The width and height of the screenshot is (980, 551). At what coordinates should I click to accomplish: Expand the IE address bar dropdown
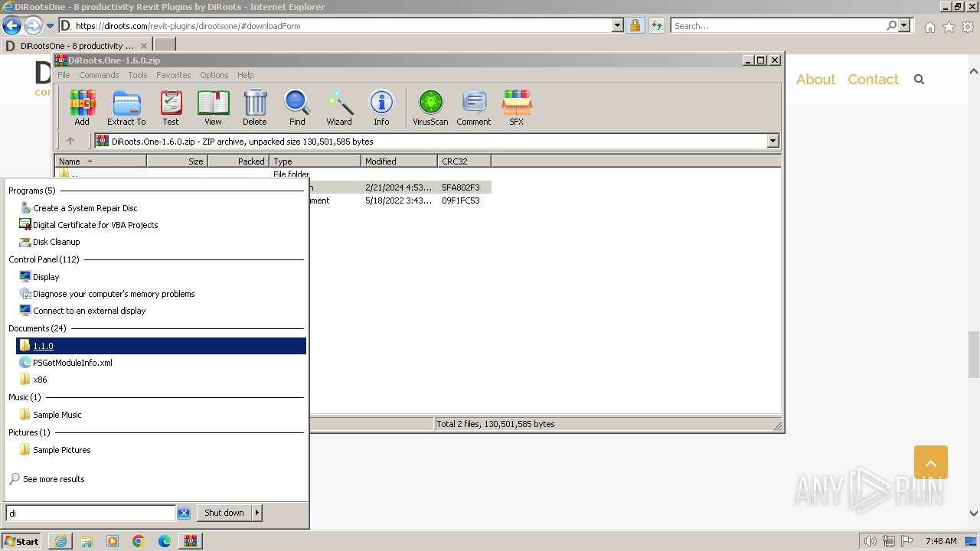coord(618,25)
